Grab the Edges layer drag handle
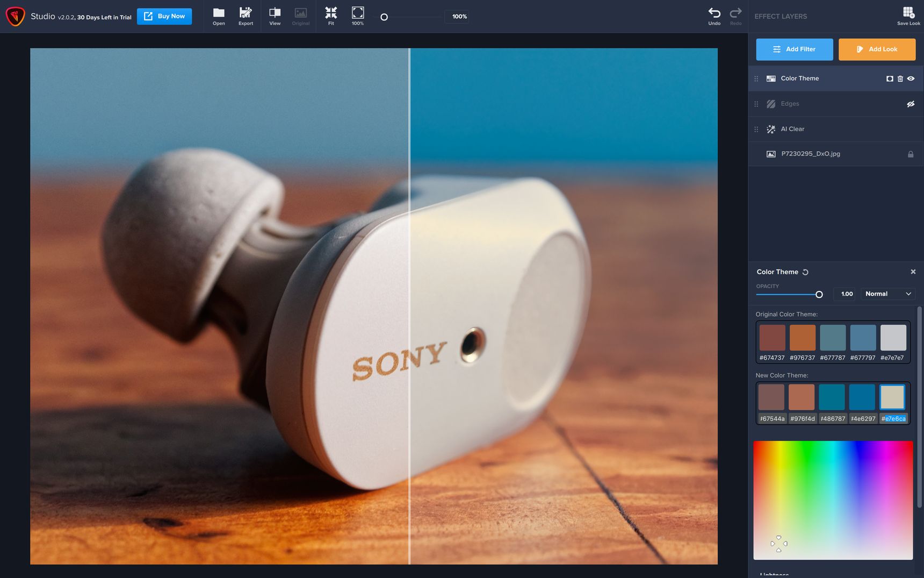This screenshot has height=578, width=924. pos(756,104)
